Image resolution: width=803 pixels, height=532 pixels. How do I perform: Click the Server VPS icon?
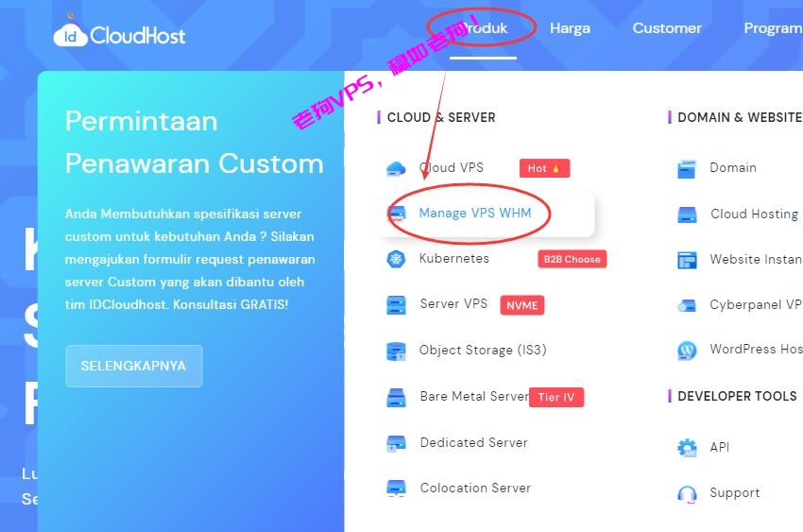[x=396, y=304]
